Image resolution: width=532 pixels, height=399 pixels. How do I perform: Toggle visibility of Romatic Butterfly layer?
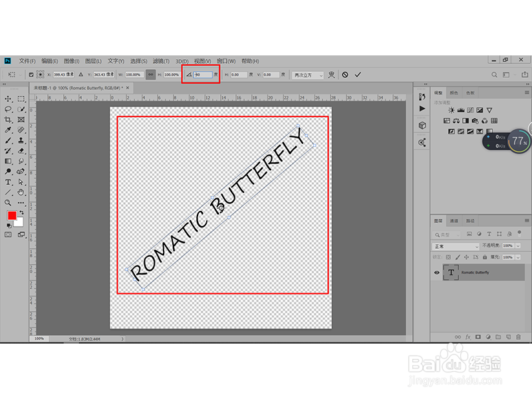(x=437, y=273)
